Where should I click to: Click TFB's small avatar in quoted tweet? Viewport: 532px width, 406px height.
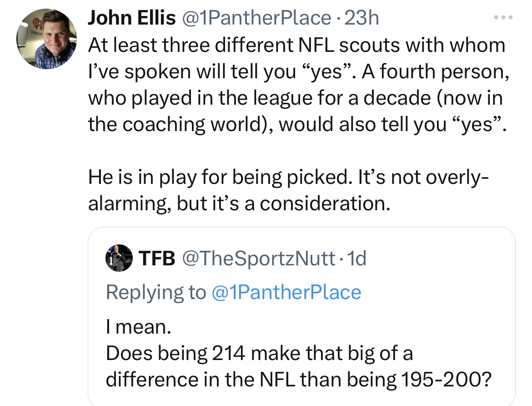(119, 259)
